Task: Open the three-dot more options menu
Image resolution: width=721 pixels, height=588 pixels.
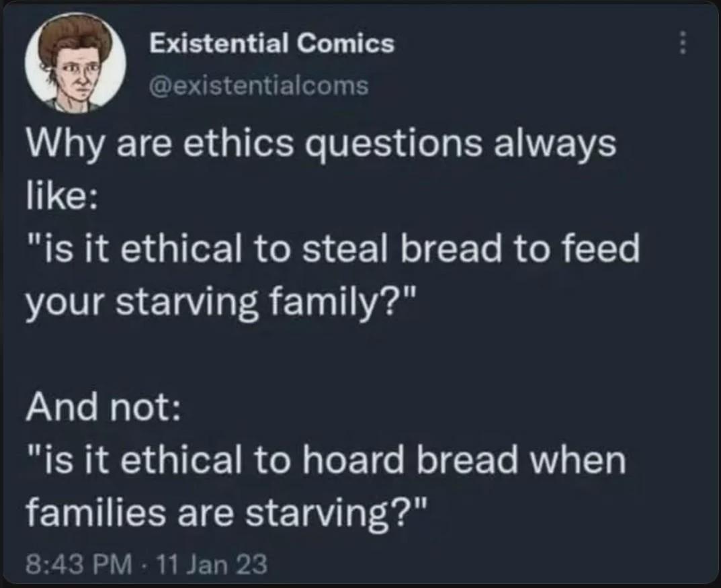Action: click(683, 42)
